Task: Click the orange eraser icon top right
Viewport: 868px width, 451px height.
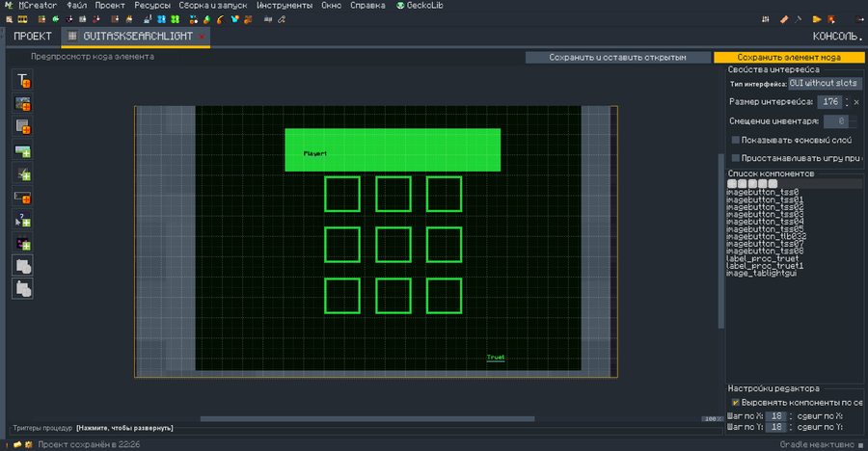Action: pos(784,19)
